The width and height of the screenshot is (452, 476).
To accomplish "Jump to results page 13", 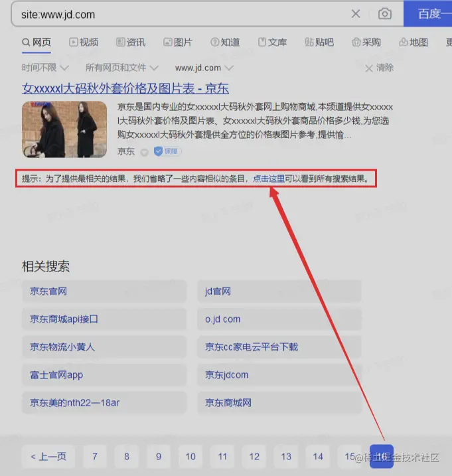I will pos(286,457).
